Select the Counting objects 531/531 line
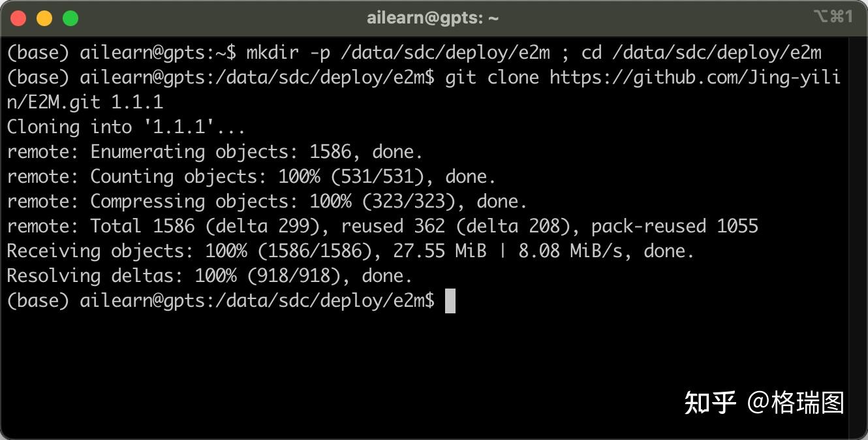Screen dimensions: 868x440 [x=251, y=177]
